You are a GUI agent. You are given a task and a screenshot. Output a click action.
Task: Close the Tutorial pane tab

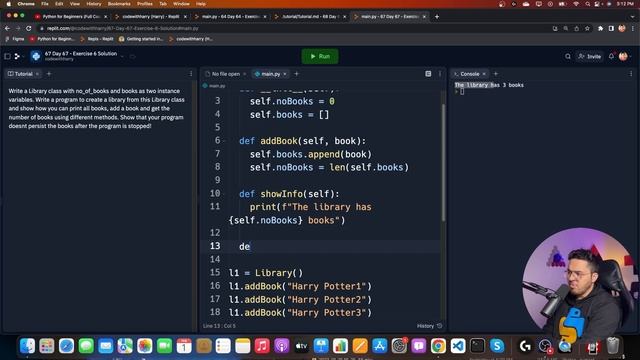37,74
